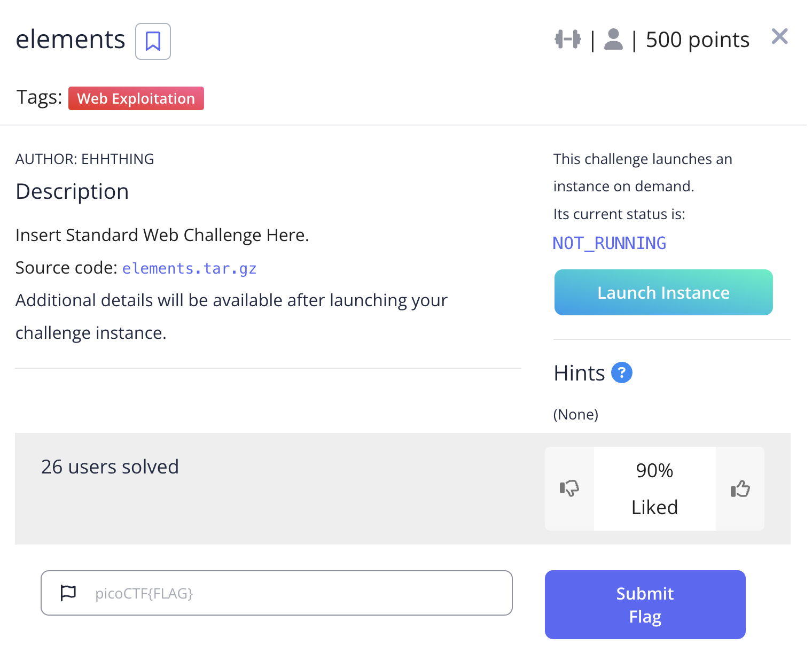812x668 pixels.
Task: Open the Hints help question mark
Action: 621,372
